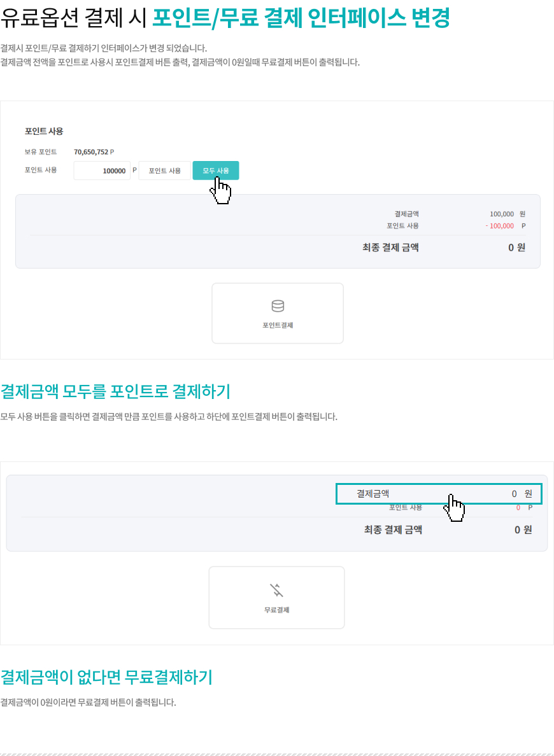Click the coin stack icon above 포인트결제
This screenshot has height=756, width=554.
click(278, 305)
